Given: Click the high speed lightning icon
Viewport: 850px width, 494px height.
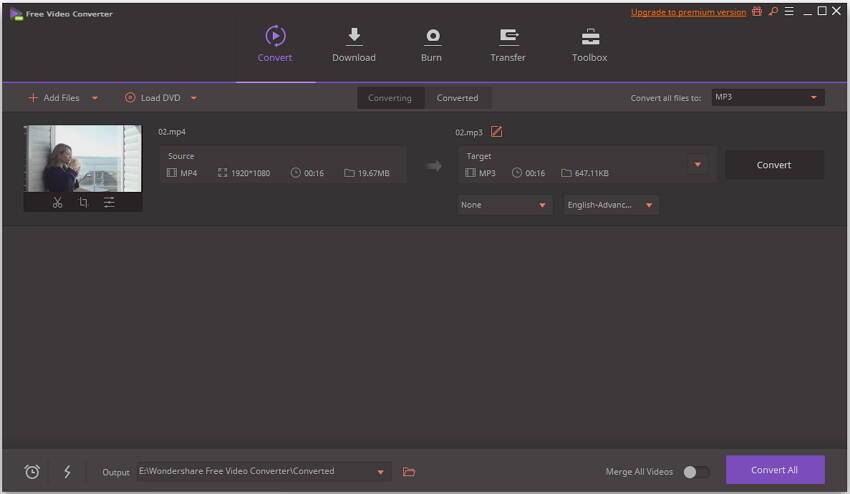Looking at the screenshot, I should [67, 472].
